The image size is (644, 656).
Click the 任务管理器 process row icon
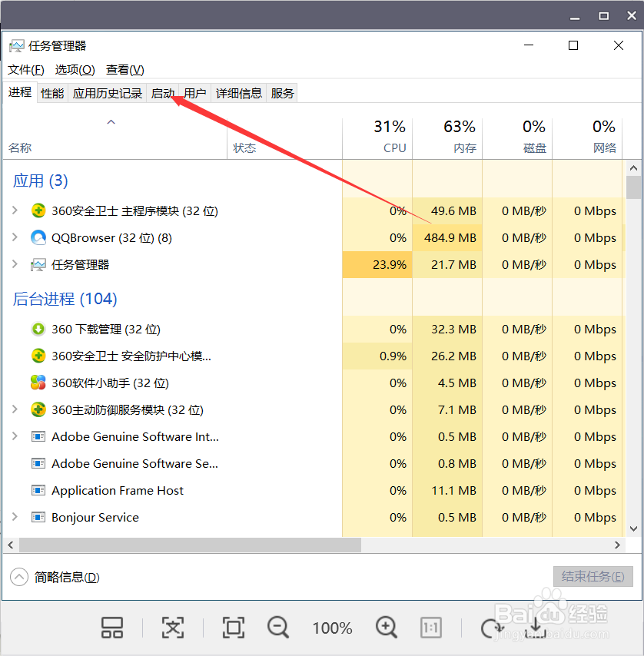click(38, 265)
